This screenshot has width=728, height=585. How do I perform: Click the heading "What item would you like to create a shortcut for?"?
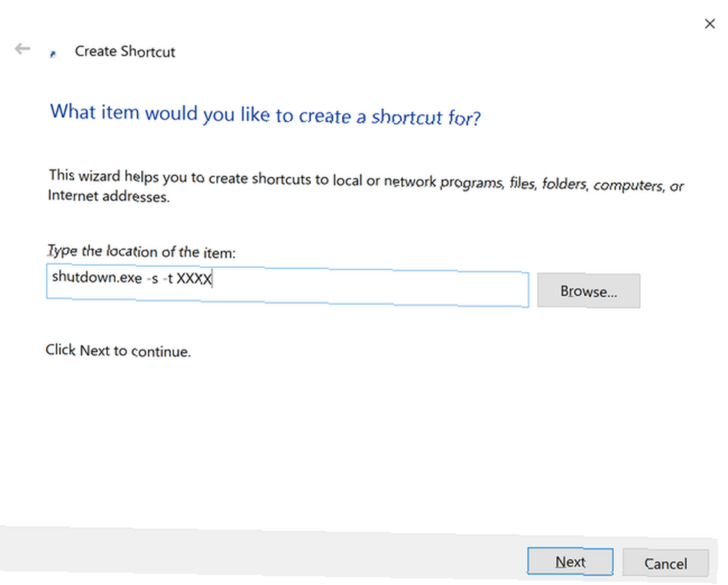click(x=265, y=114)
